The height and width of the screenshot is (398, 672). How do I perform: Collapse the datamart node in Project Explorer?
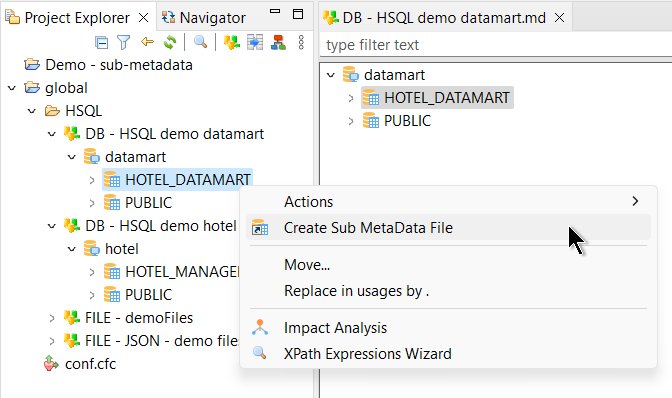click(72, 157)
